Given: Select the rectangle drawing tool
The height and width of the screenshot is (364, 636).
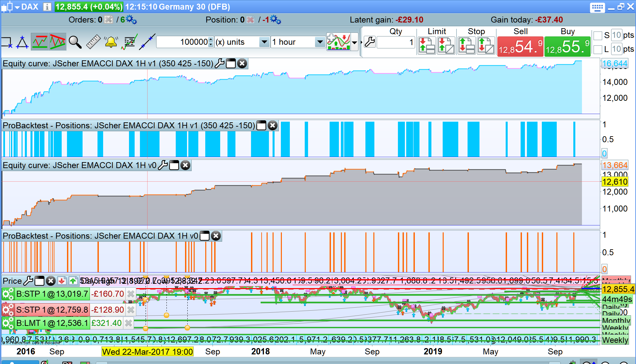Looking at the screenshot, I should click(7, 42).
